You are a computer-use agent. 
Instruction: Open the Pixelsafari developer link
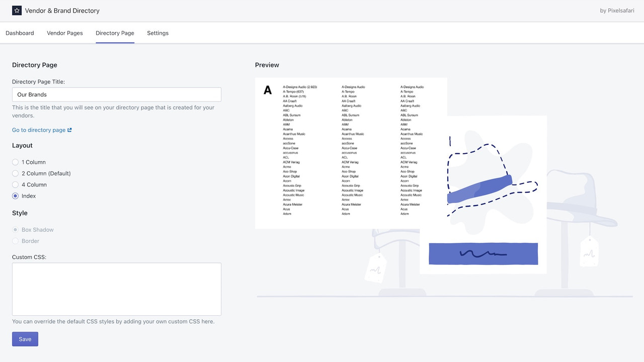(617, 10)
